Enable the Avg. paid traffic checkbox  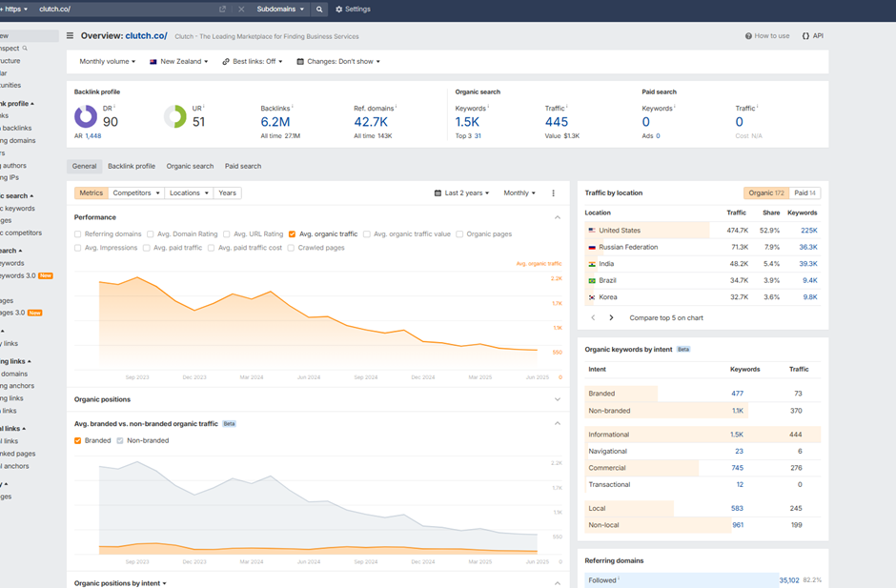146,248
